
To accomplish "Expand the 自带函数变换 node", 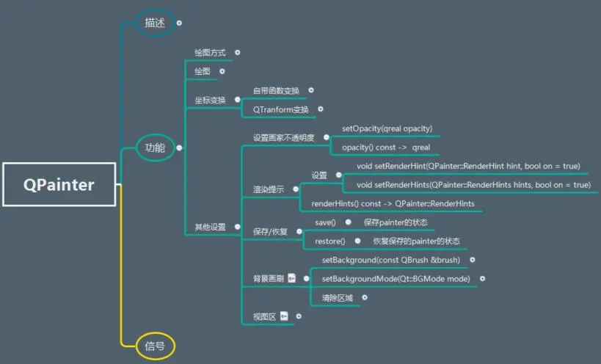I will (311, 90).
